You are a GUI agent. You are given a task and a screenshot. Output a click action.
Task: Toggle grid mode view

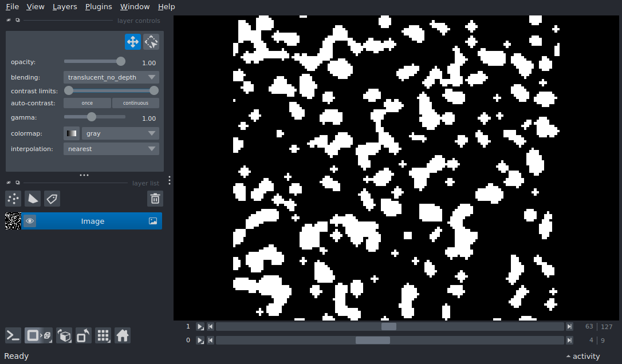click(103, 336)
